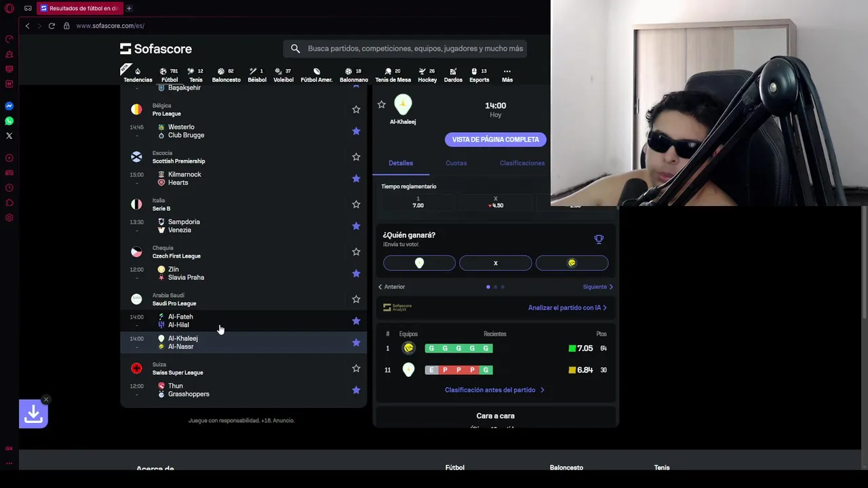Click the address bar URL
Viewport: 868px width, 488px height.
click(x=111, y=26)
